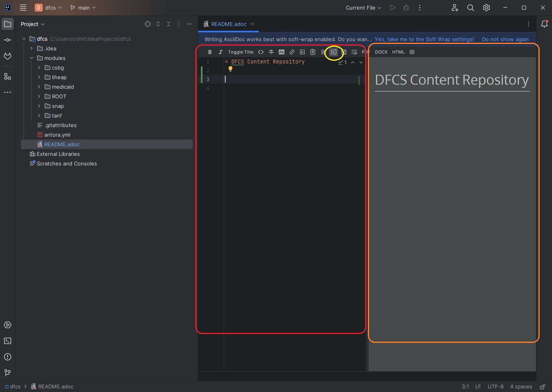This screenshot has width=552, height=392.
Task: Expand the snap folder
Action: click(39, 106)
